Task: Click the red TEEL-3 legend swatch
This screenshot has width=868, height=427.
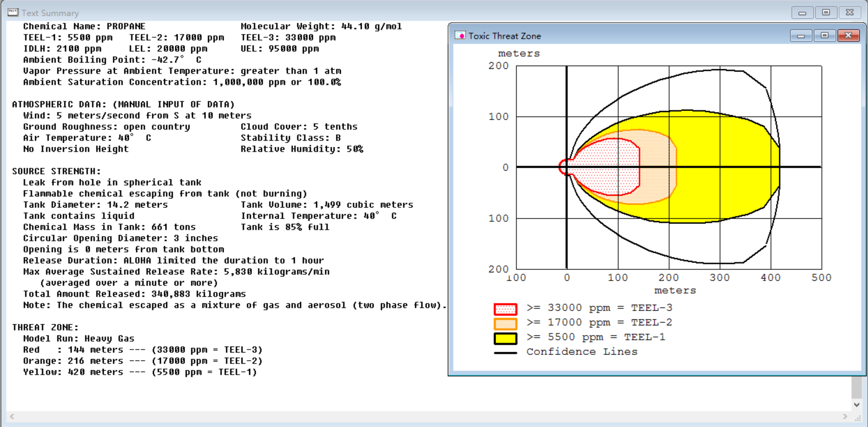Action: (505, 309)
